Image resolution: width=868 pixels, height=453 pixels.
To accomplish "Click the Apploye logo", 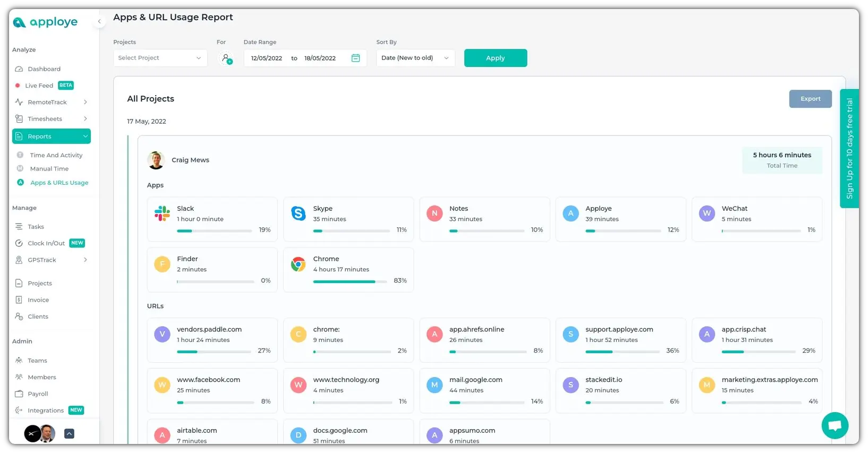I will [45, 22].
